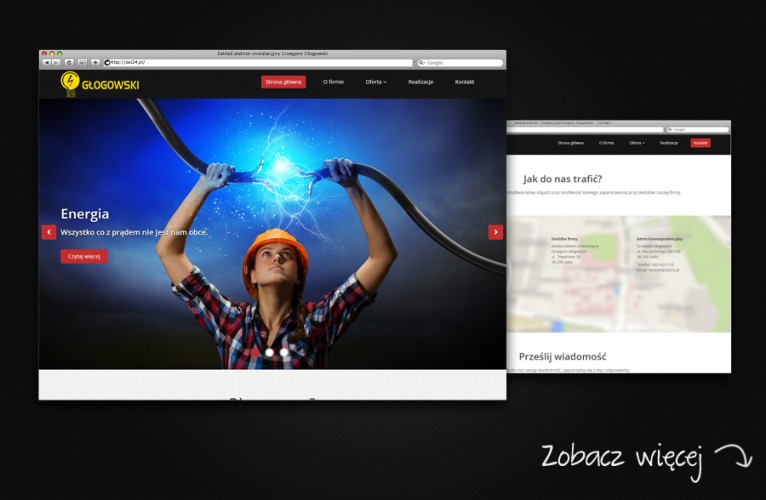Image resolution: width=766 pixels, height=500 pixels.
Task: Select the third white slider dot
Action: (284, 352)
